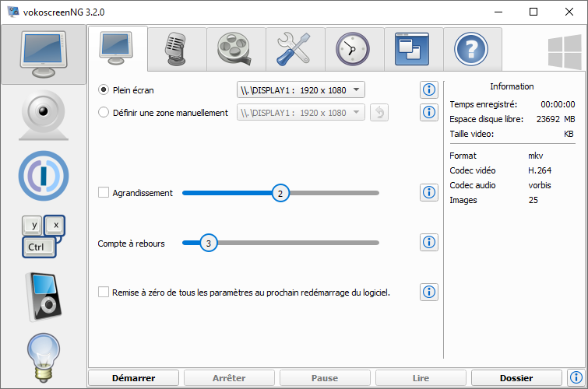Open the clock timer tab
Screen dimensions: 588x389
354,50
